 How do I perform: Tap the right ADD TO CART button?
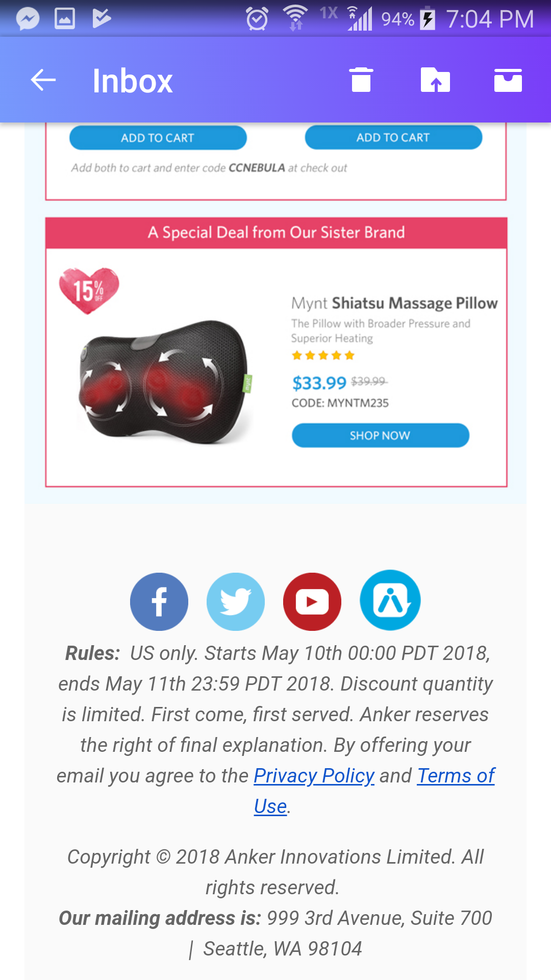pyautogui.click(x=393, y=137)
